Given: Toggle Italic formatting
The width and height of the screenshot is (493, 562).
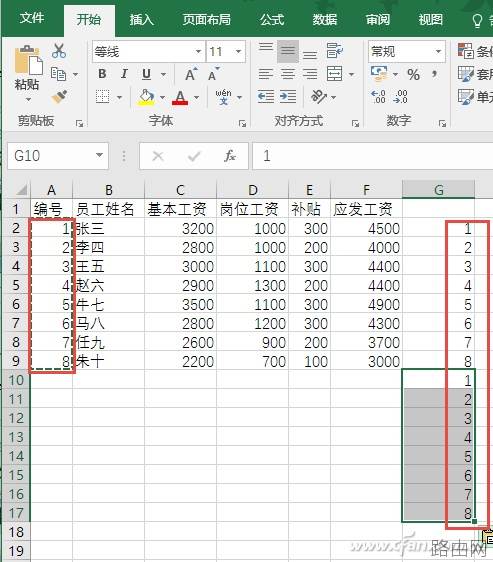Looking at the screenshot, I should [124, 74].
